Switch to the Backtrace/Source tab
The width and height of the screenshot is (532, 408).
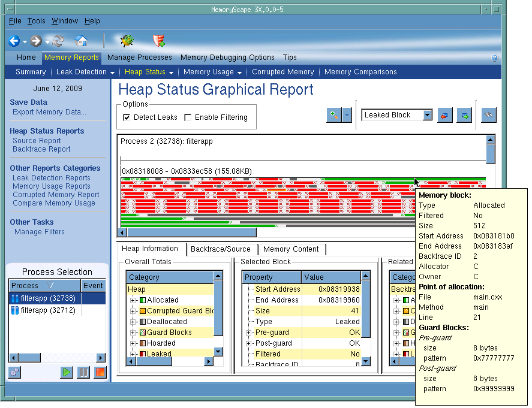coord(220,249)
